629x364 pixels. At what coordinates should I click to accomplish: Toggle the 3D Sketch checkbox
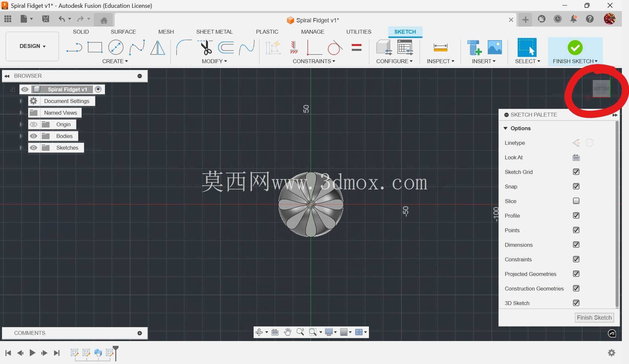(576, 303)
